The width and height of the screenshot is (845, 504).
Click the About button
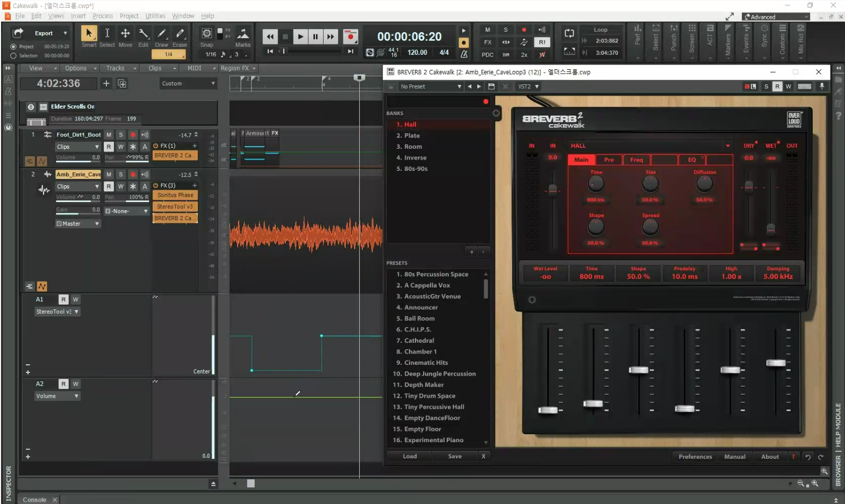[x=770, y=457]
